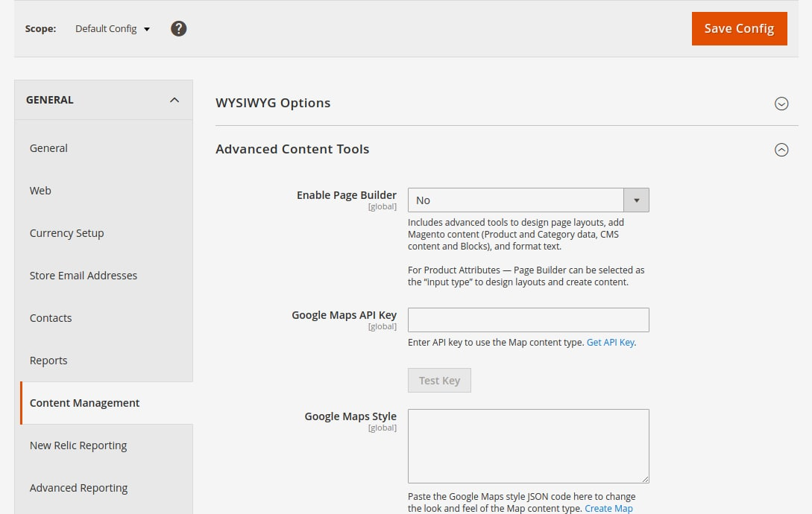Viewport: 812px width, 514px height.
Task: Expand the WYSIWYG Options section chevron
Action: (781, 104)
